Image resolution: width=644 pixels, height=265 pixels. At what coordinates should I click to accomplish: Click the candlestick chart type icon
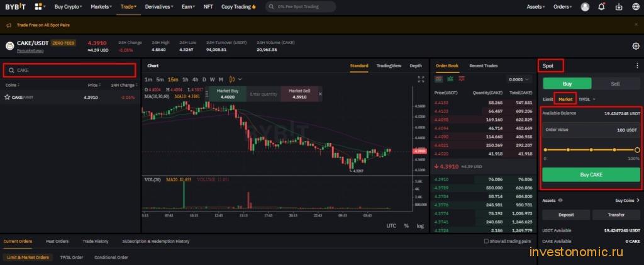232,79
